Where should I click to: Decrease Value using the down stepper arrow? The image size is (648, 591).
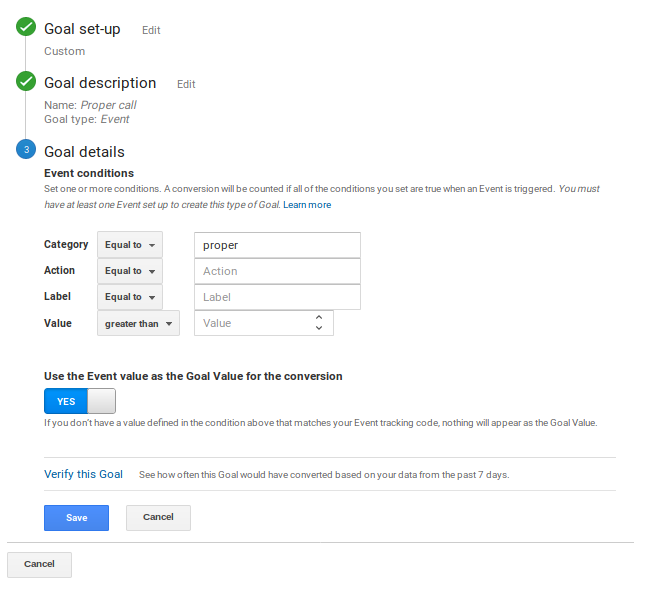click(x=319, y=328)
